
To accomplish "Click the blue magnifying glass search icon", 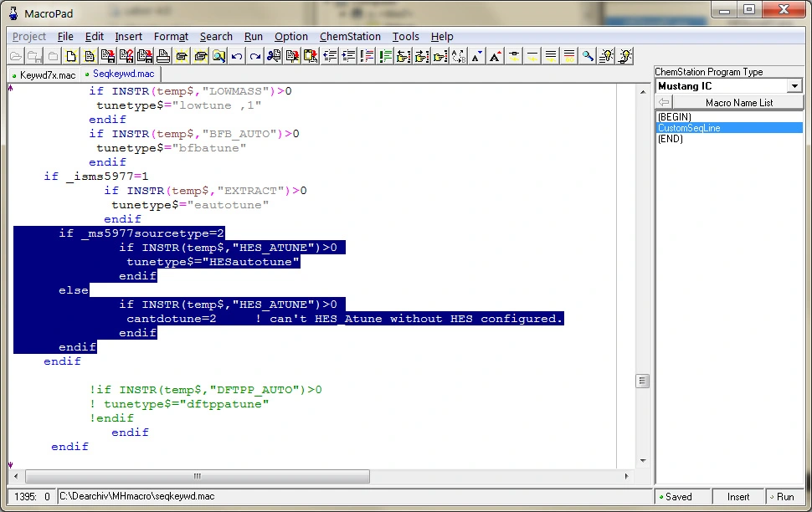I will tap(588, 56).
